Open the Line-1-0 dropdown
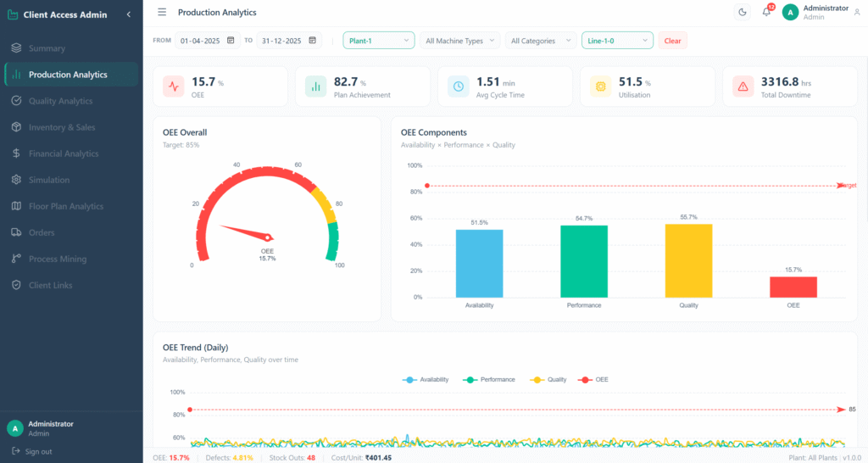This screenshot has width=868, height=463. [x=617, y=41]
